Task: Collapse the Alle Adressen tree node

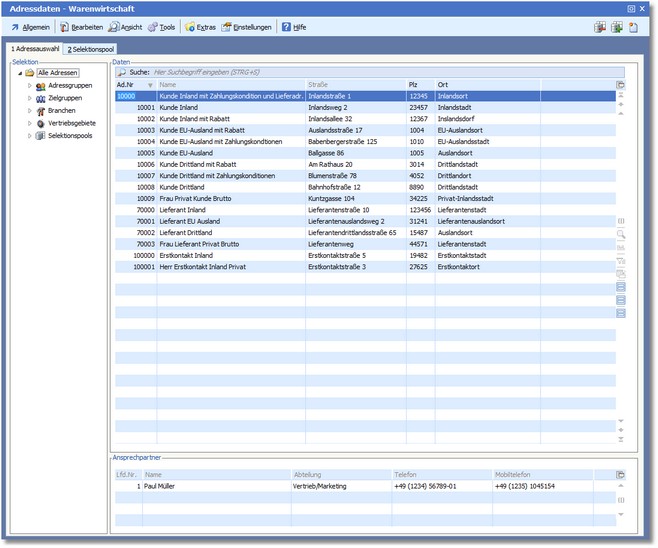Action: click(x=20, y=73)
